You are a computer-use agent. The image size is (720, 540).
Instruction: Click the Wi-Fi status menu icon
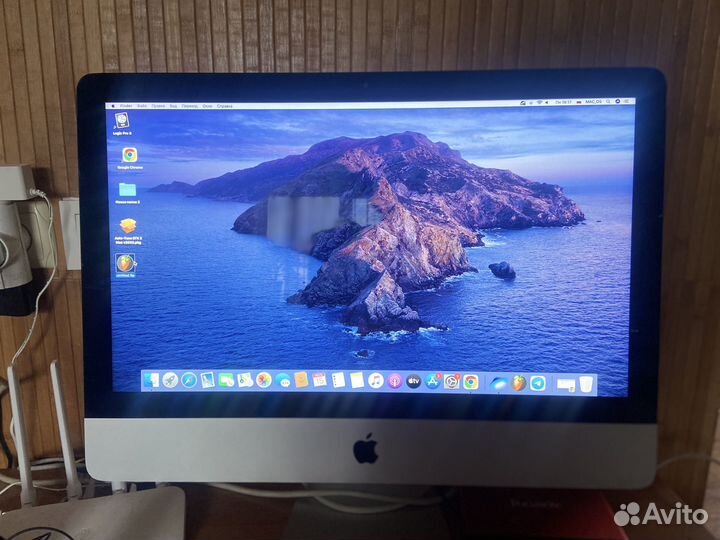pos(540,102)
